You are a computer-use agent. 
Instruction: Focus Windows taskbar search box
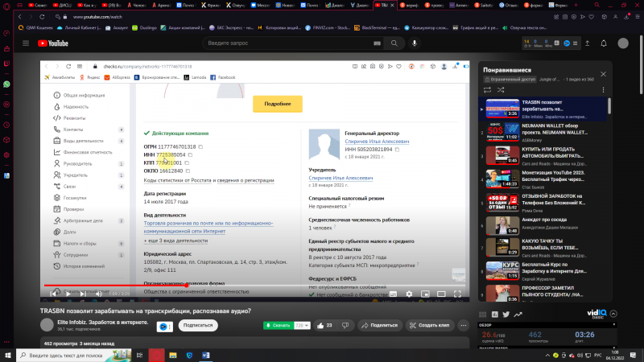(x=74, y=355)
